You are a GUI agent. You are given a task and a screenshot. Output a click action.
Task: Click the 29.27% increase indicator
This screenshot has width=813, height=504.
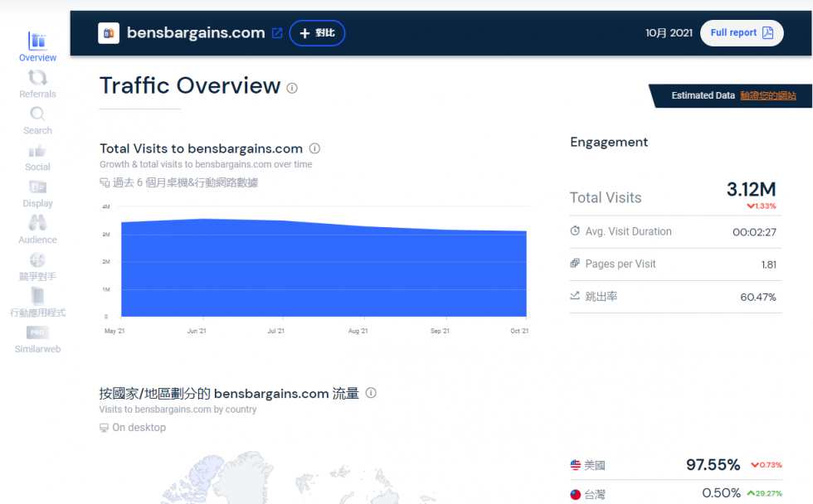coord(764,494)
